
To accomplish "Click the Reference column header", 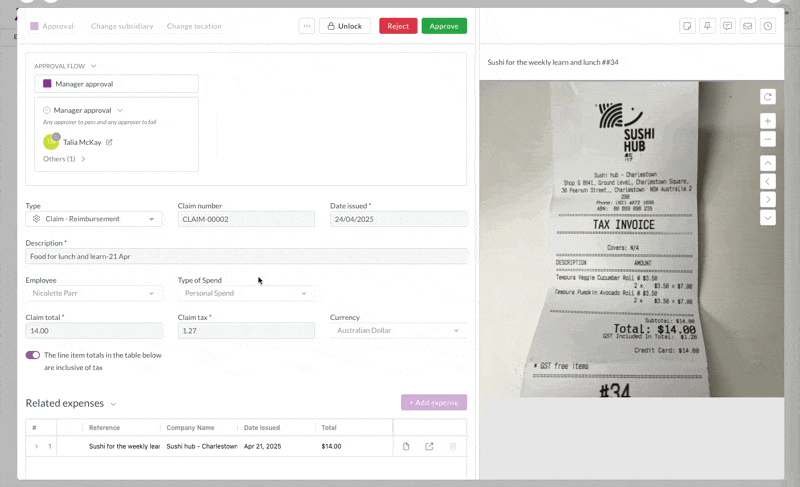I will 104,428.
